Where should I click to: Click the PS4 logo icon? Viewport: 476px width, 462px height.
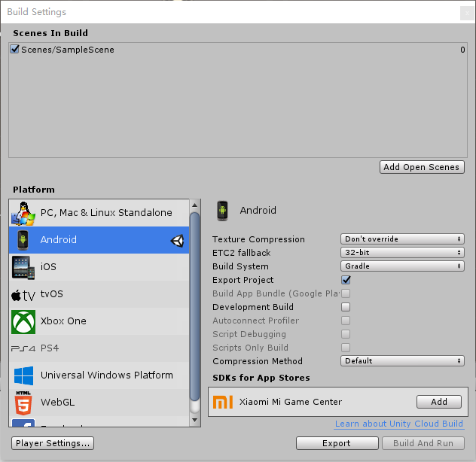(x=23, y=348)
